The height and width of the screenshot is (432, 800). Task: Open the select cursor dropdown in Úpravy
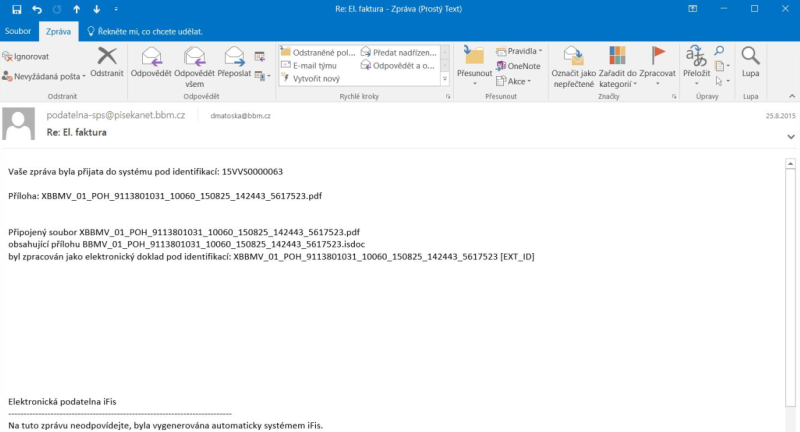pyautogui.click(x=722, y=81)
